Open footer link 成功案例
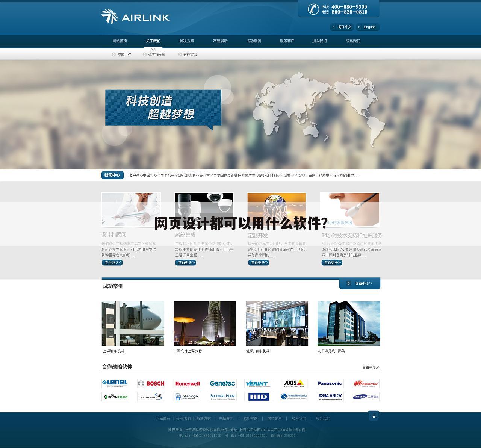 [x=250, y=419]
